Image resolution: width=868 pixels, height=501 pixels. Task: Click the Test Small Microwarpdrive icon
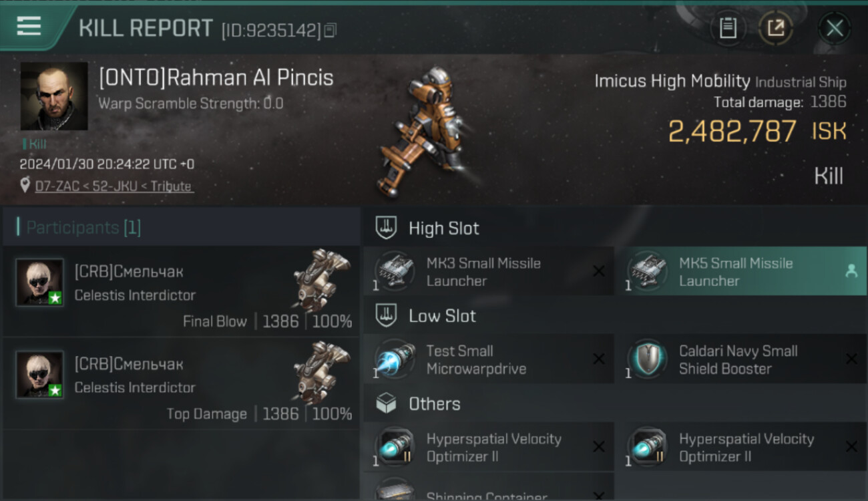tap(394, 360)
